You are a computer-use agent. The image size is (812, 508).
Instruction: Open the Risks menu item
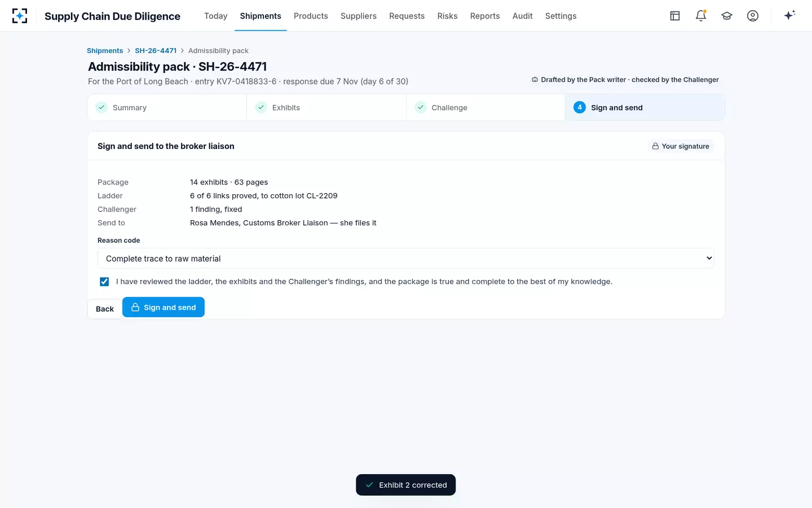tap(448, 16)
